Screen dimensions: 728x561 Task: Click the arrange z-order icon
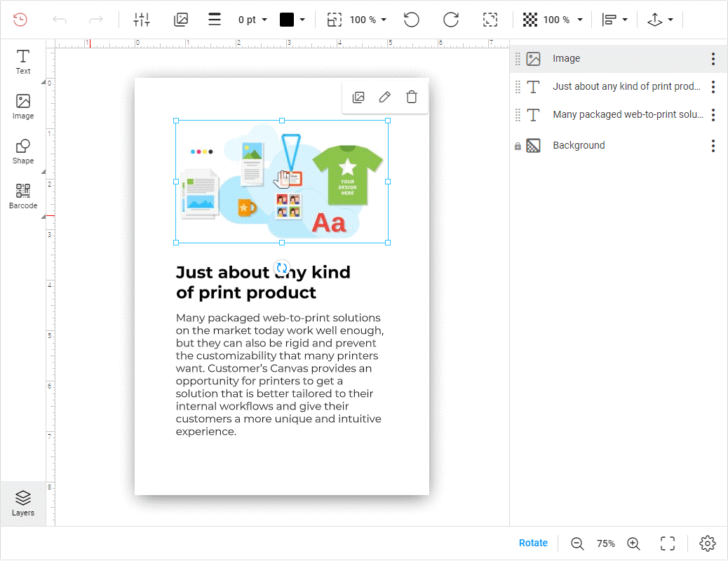click(x=654, y=20)
